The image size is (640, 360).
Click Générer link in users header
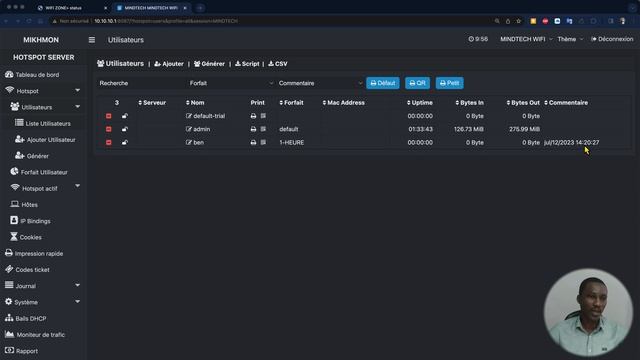(x=209, y=64)
